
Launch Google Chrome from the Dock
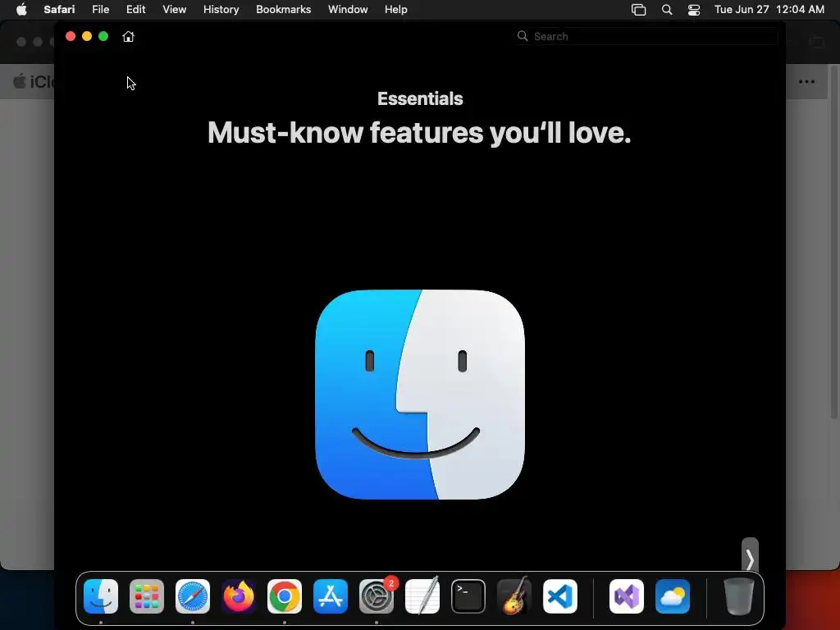click(x=285, y=596)
